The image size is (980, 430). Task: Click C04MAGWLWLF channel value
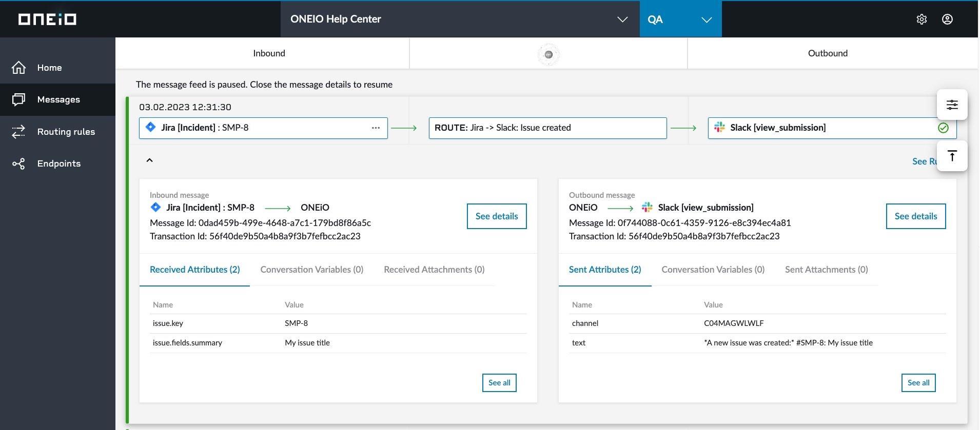coord(734,323)
